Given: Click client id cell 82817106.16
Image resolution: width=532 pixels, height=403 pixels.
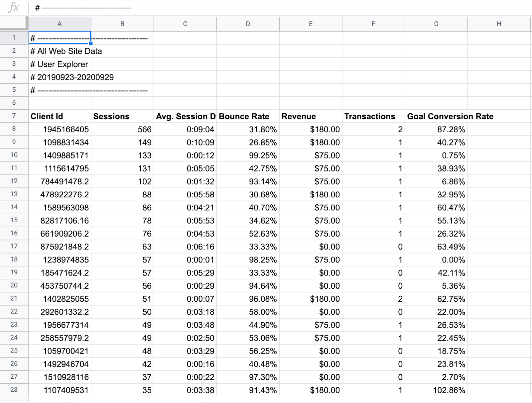Looking at the screenshot, I should [60, 221].
